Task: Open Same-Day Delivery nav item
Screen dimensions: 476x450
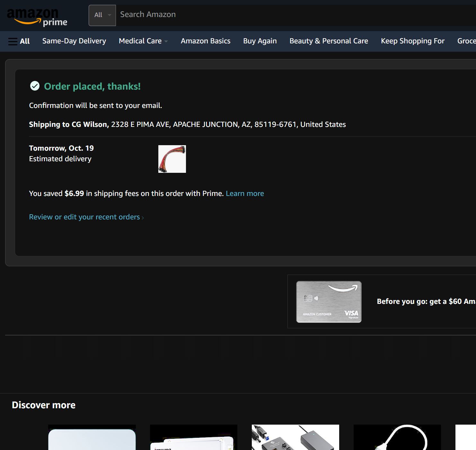Action: coord(74,41)
